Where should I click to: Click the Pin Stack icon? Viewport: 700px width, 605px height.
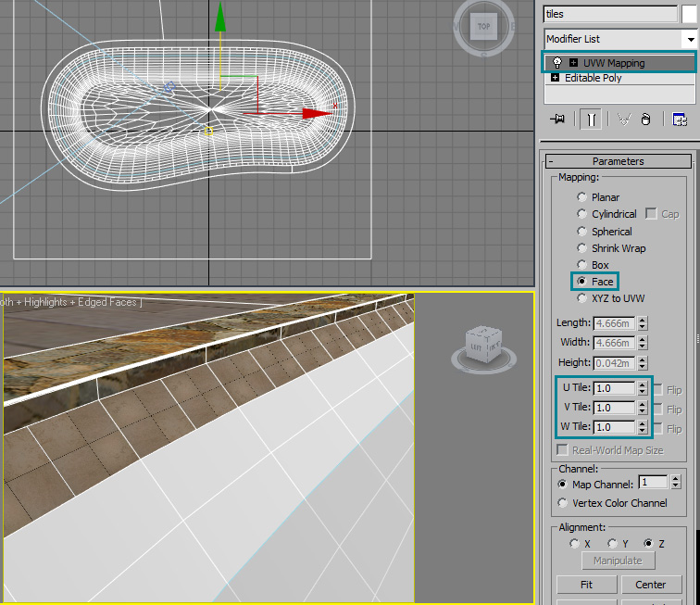[x=557, y=120]
